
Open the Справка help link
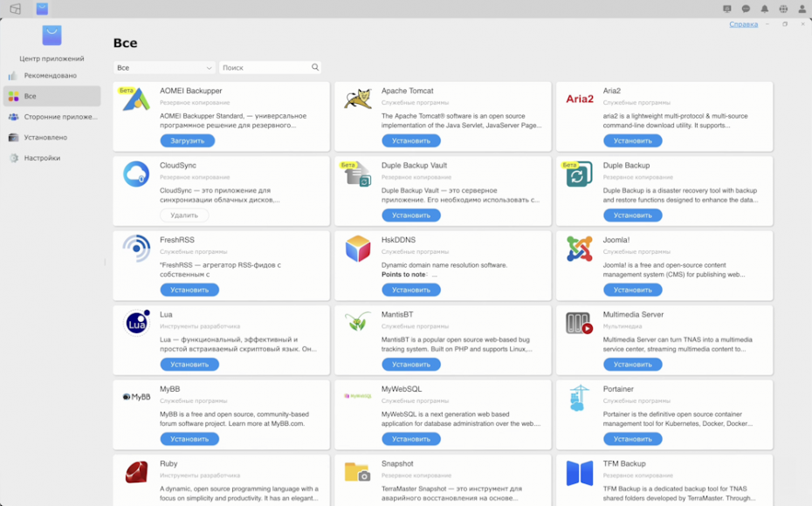coord(744,24)
